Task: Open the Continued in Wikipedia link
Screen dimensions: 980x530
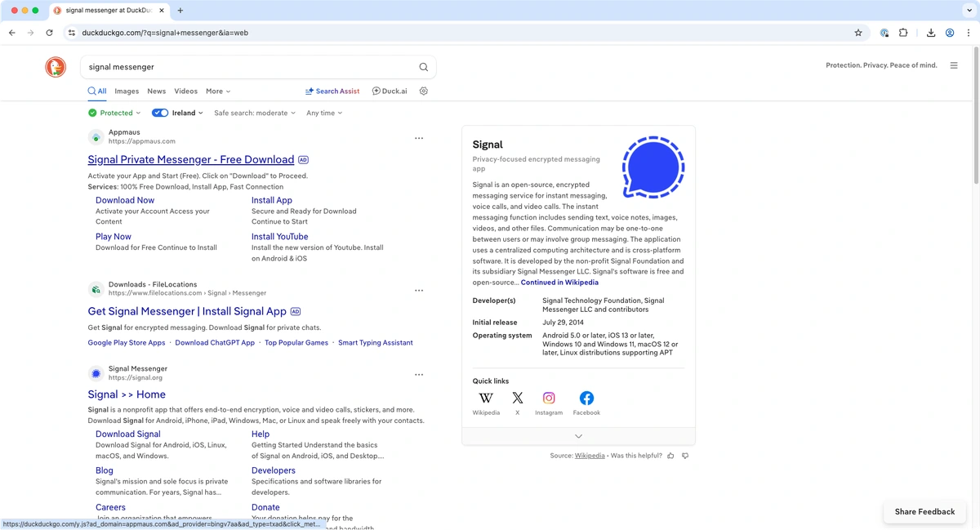Action: 559,282
